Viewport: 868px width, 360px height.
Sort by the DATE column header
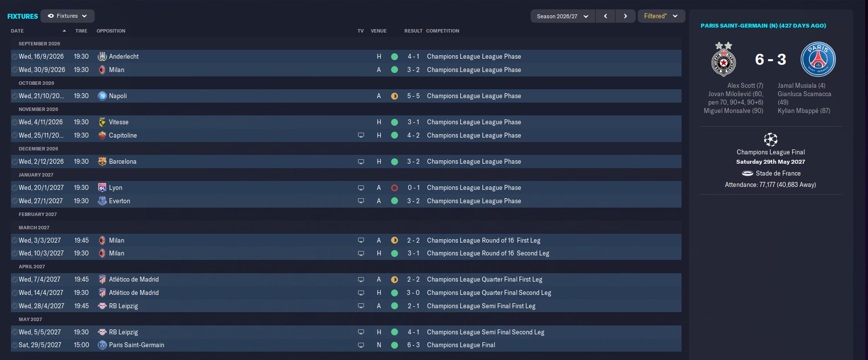click(17, 31)
